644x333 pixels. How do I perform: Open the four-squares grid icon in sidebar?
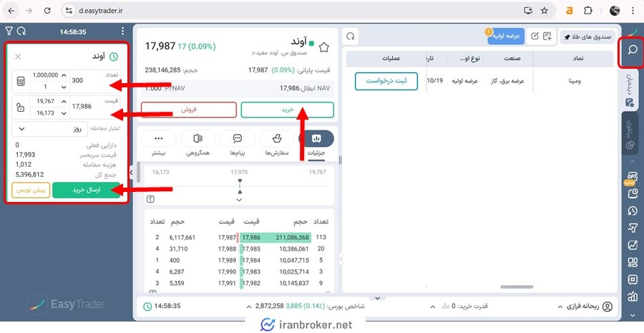(633, 262)
